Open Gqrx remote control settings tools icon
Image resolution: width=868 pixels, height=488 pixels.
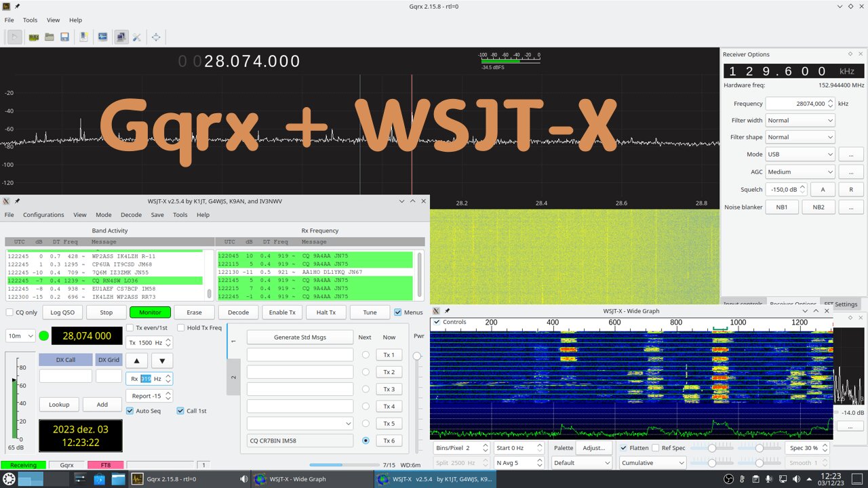pyautogui.click(x=136, y=37)
